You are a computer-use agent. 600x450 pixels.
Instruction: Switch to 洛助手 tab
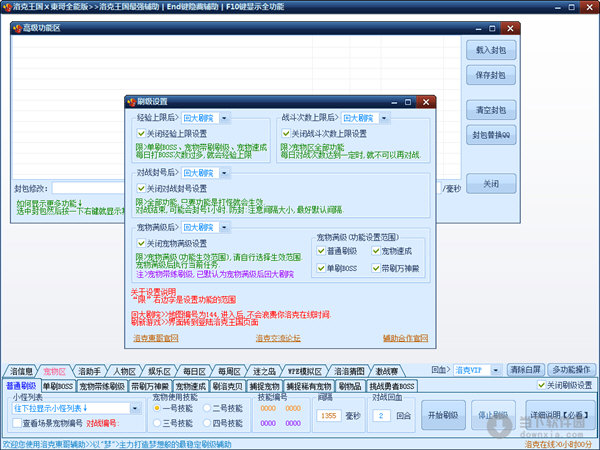tap(89, 371)
